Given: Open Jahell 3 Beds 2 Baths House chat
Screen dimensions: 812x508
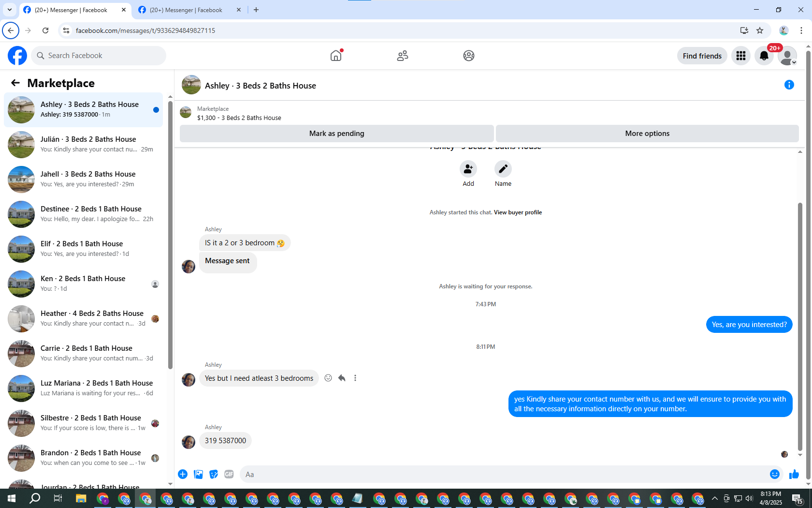Looking at the screenshot, I should (83, 179).
